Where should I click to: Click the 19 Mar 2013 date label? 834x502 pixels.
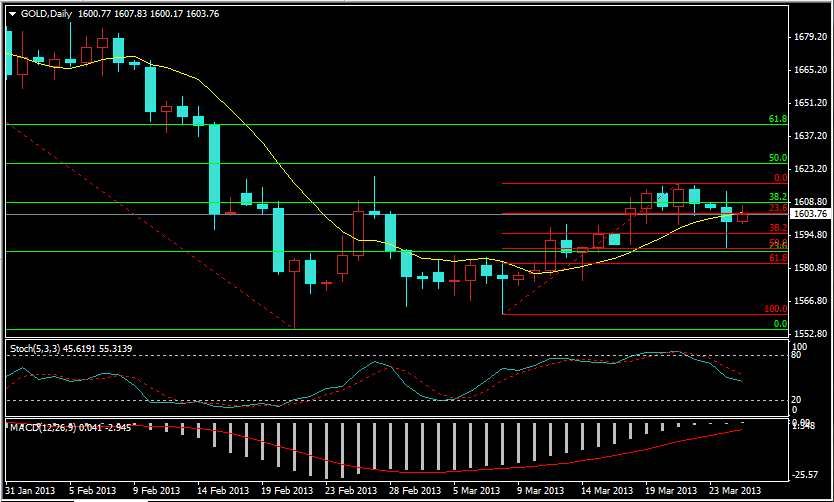click(x=671, y=490)
